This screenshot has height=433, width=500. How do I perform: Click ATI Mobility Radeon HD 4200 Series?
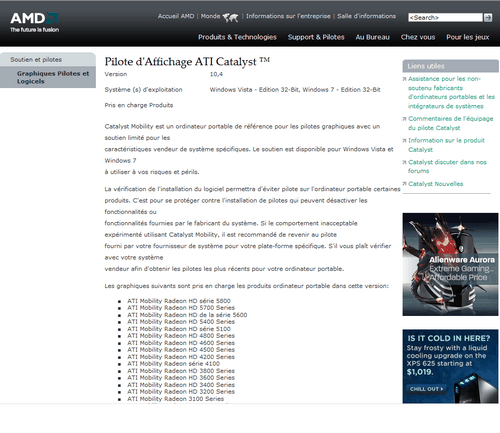(181, 357)
